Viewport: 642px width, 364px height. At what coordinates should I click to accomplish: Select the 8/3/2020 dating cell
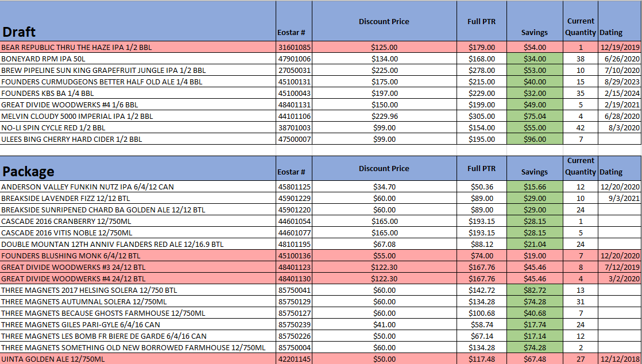[x=620, y=127]
